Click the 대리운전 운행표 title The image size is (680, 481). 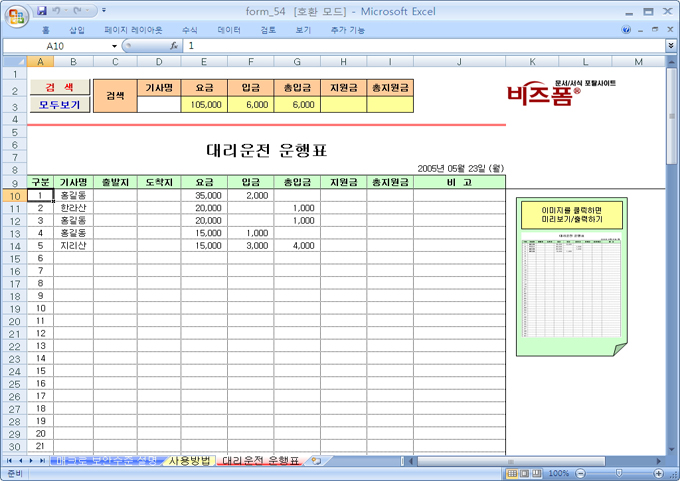(266, 151)
